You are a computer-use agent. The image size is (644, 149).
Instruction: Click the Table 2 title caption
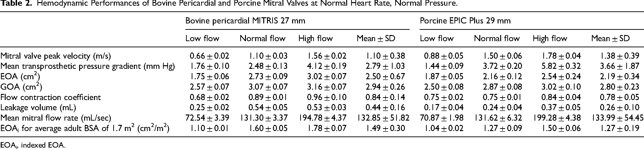pyautogui.click(x=229, y=3)
